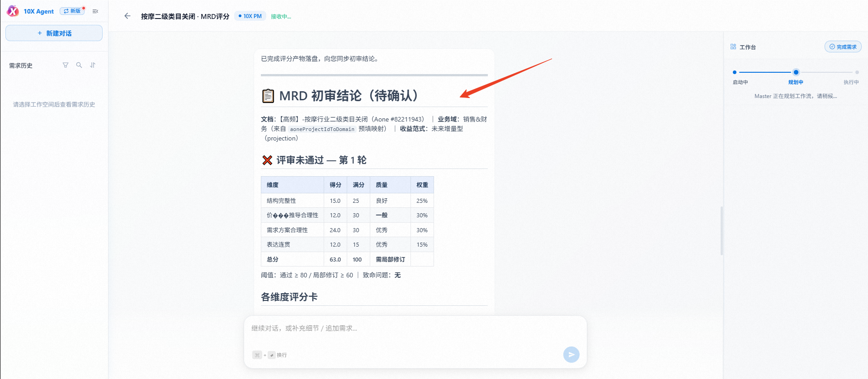The image size is (868, 379).
Task: Collapse the sidebar with the menu icon
Action: 95,11
